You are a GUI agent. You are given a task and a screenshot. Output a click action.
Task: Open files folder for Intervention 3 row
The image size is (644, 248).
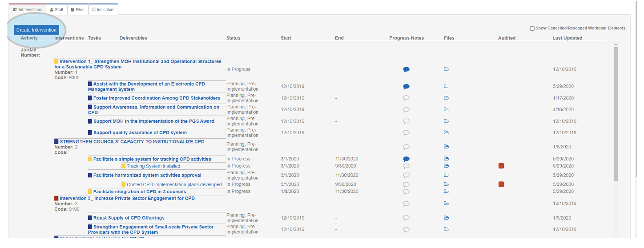tap(447, 204)
